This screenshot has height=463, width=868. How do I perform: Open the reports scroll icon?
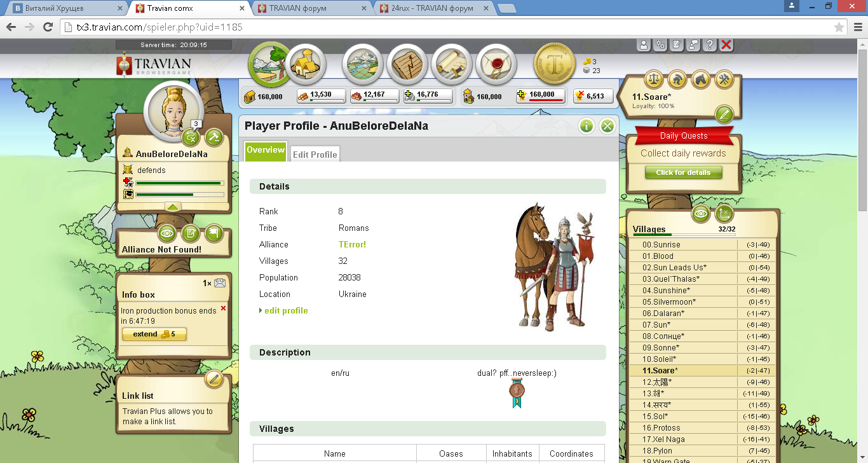coord(451,64)
